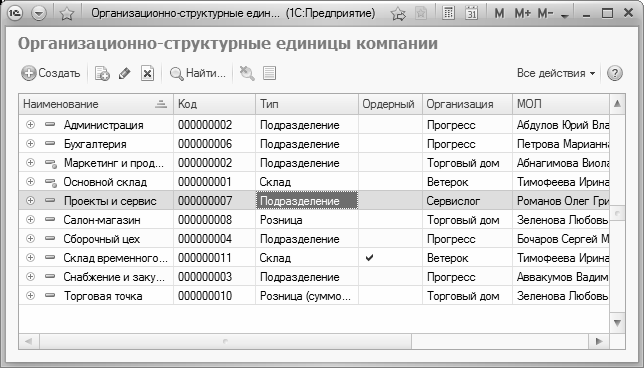Click the Тип column header

tap(307, 104)
